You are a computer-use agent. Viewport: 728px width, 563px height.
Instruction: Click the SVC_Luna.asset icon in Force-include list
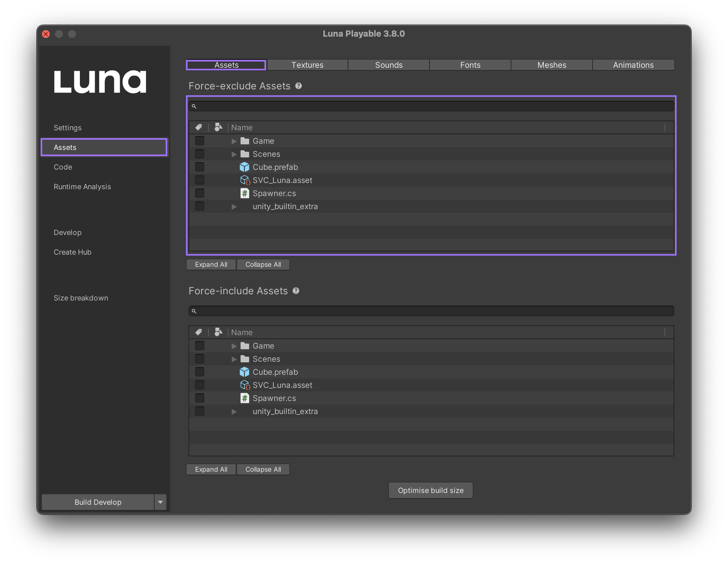pos(245,385)
